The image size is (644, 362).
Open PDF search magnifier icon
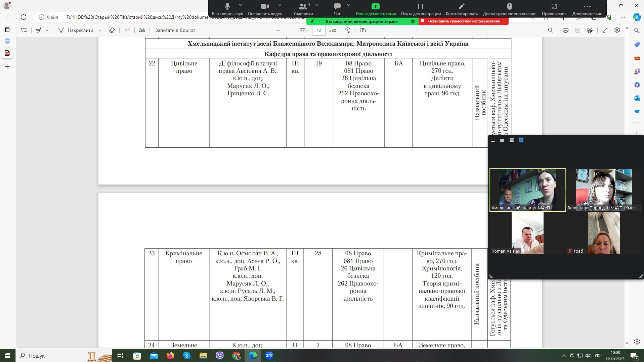550,30
